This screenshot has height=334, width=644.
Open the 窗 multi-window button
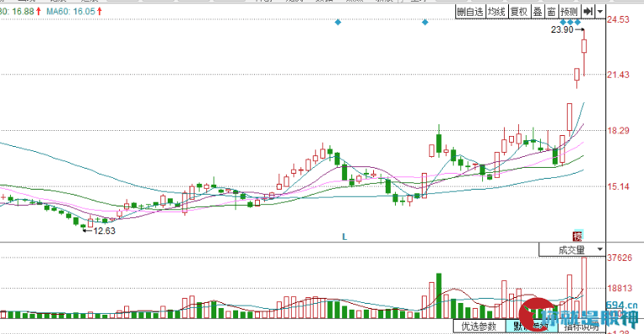pyautogui.click(x=552, y=12)
